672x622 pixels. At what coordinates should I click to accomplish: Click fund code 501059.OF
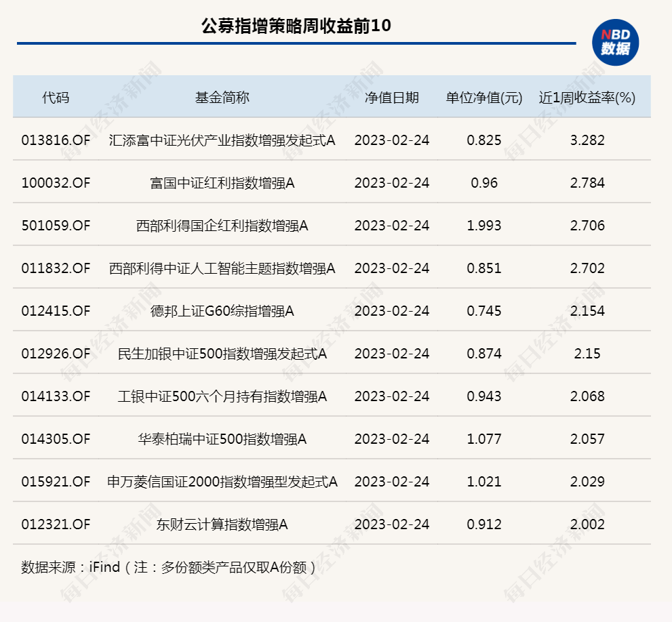tap(56, 226)
